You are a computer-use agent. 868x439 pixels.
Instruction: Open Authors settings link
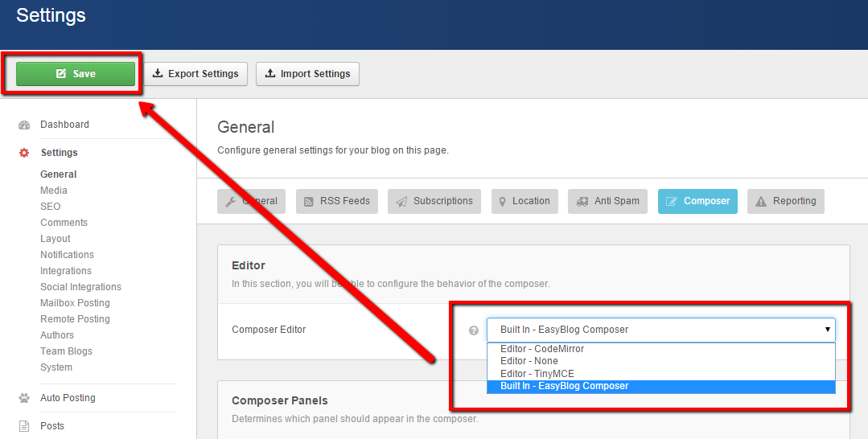[57, 335]
